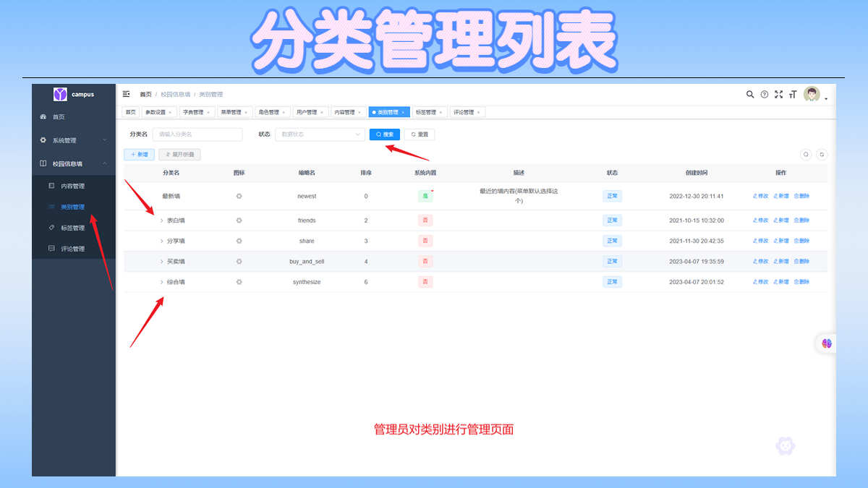
Task: Open the 状态 dropdown filter
Action: click(x=320, y=134)
